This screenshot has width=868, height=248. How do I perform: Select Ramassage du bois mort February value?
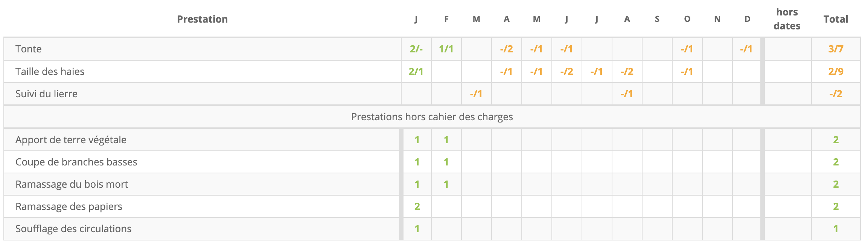click(x=446, y=184)
